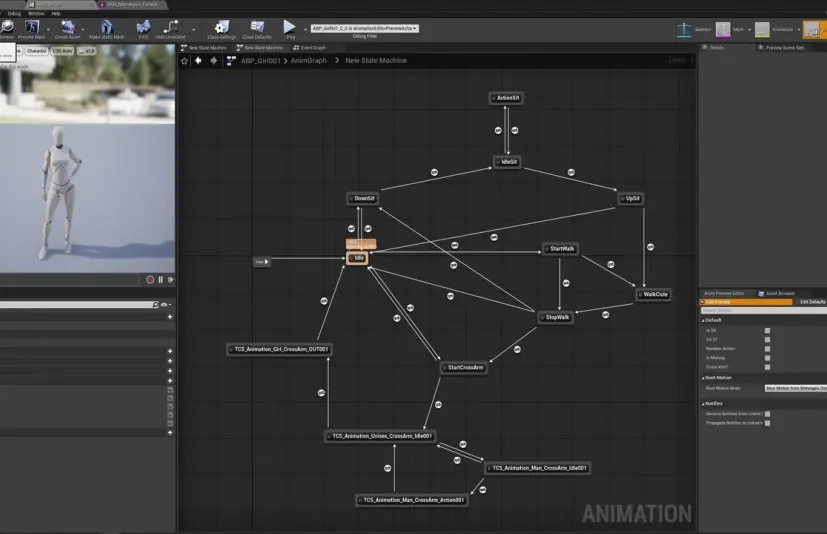The height and width of the screenshot is (534, 827).
Task: Toggle the Is Sit checkbox
Action: point(767,330)
